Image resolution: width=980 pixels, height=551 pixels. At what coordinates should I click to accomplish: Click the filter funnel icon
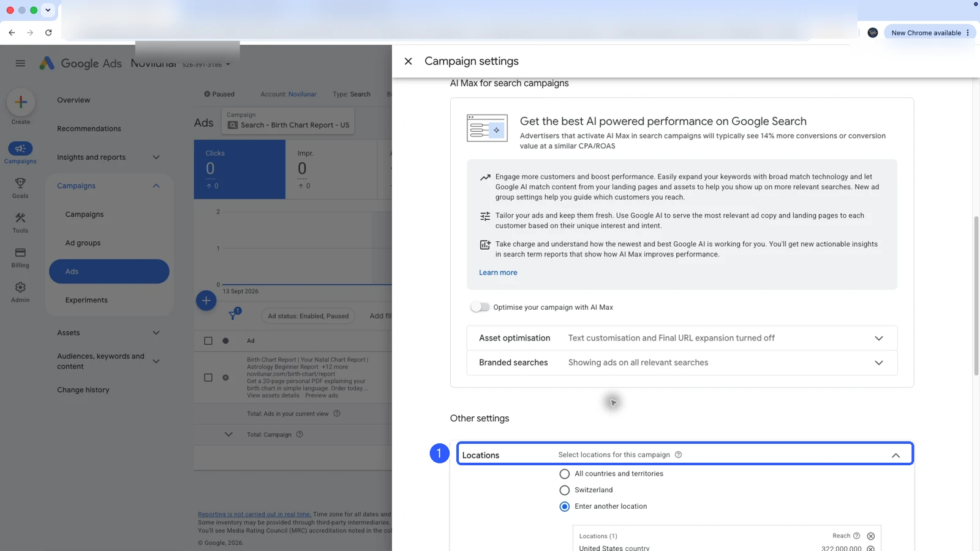(x=233, y=316)
